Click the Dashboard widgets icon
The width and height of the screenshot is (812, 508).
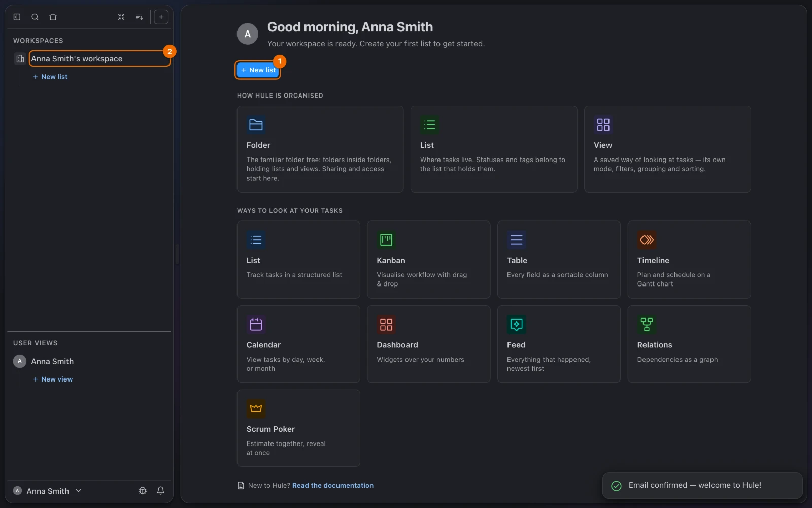click(386, 324)
